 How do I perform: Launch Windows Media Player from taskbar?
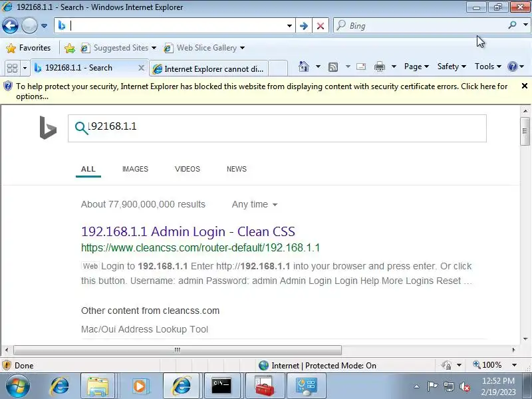[x=140, y=386]
